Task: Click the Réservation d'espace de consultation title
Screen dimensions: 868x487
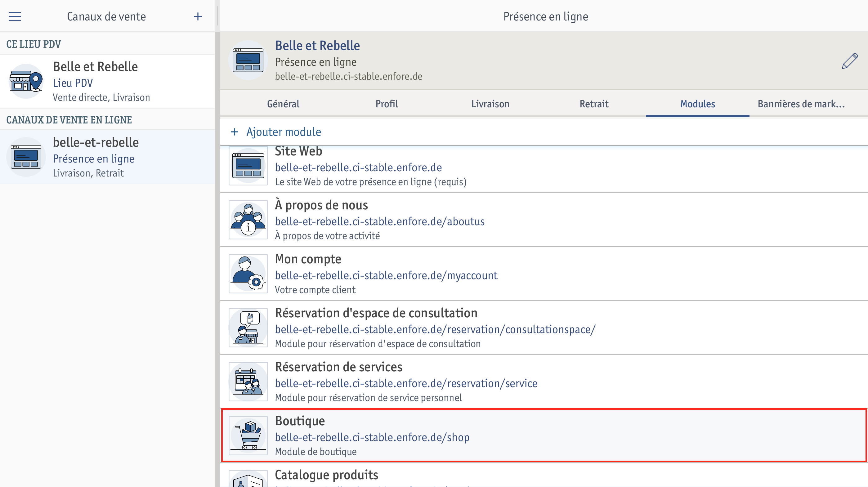Action: point(376,313)
